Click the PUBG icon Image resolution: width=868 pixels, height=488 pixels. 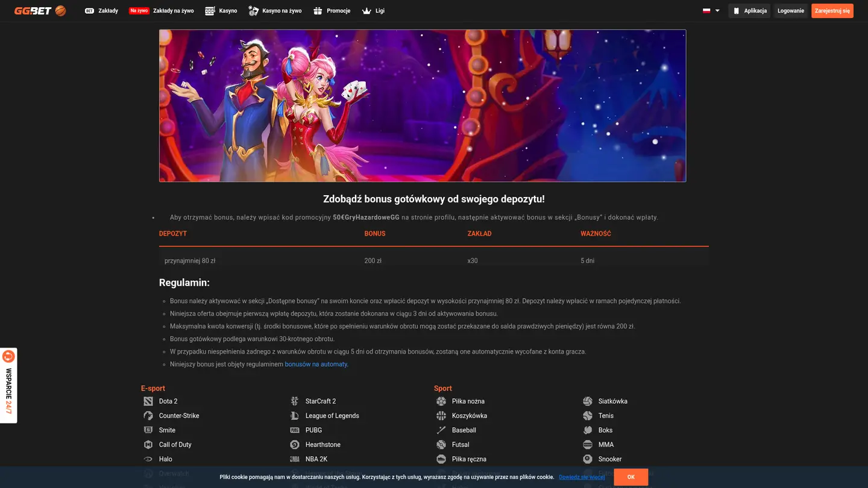point(295,430)
